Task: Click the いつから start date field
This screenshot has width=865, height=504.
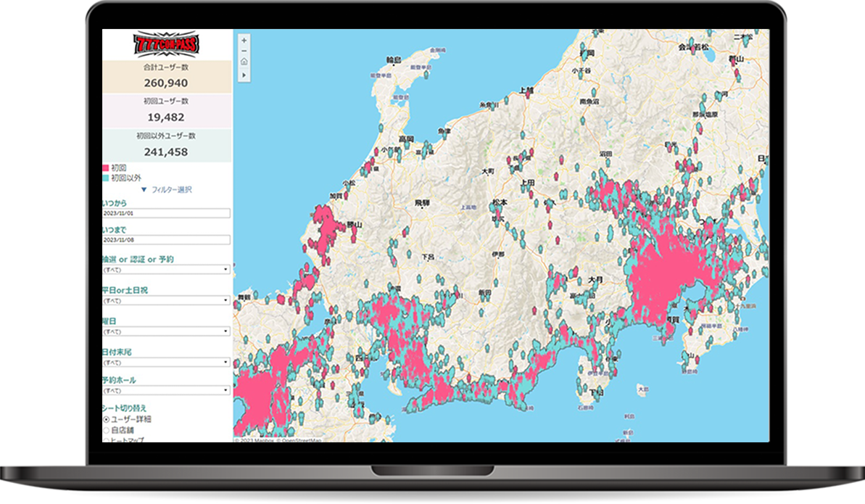Action: click(166, 213)
